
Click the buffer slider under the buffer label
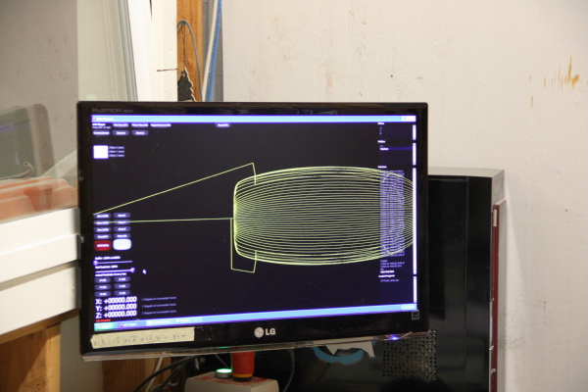pyautogui.click(x=114, y=262)
